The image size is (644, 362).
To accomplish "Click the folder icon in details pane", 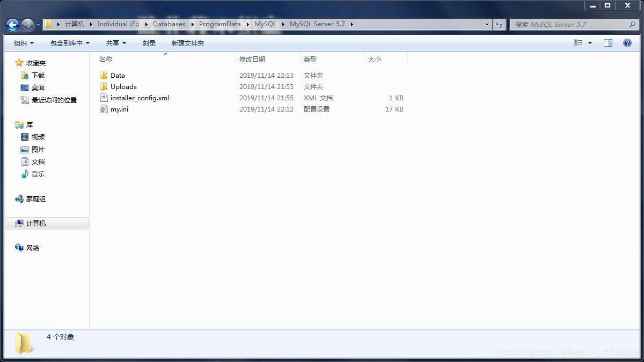I will (24, 343).
